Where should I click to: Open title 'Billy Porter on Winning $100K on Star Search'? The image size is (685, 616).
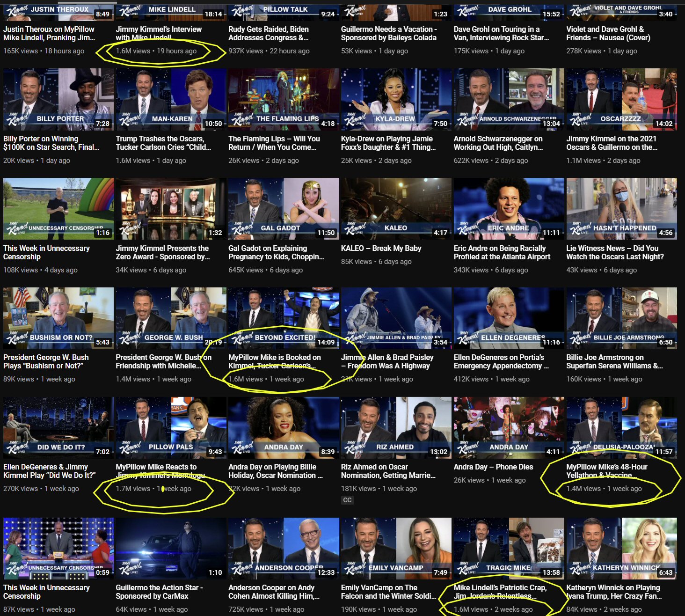51,143
